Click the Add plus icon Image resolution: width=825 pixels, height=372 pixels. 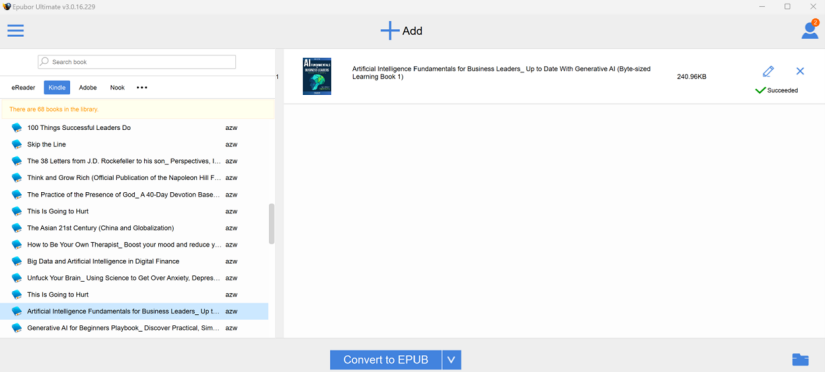point(390,31)
